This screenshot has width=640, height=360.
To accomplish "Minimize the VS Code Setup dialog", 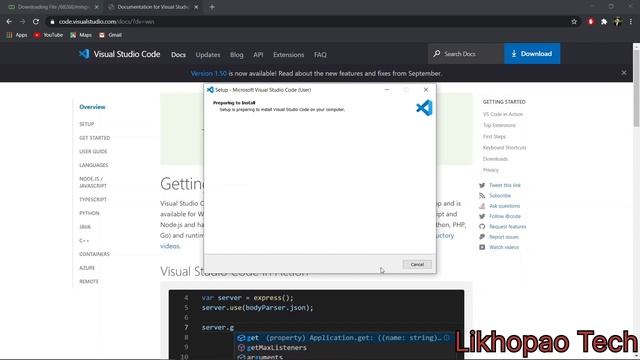I will coord(387,90).
